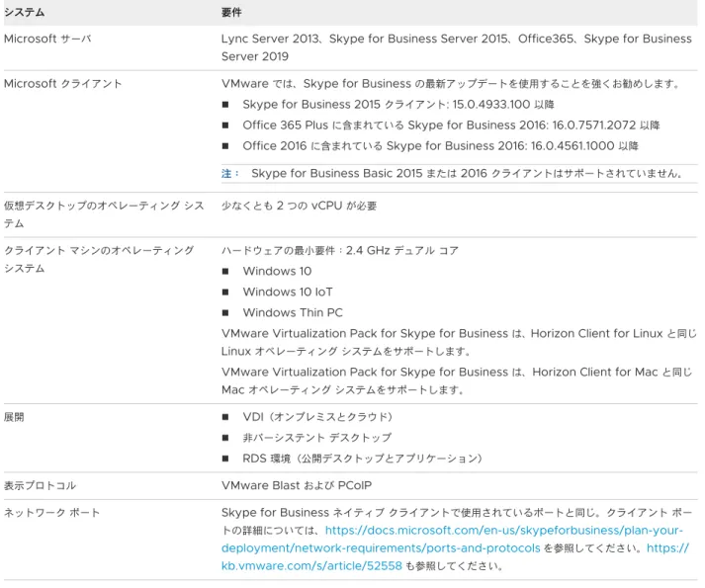
Task: Click the Windows 10 bullet item
Action: click(x=277, y=271)
